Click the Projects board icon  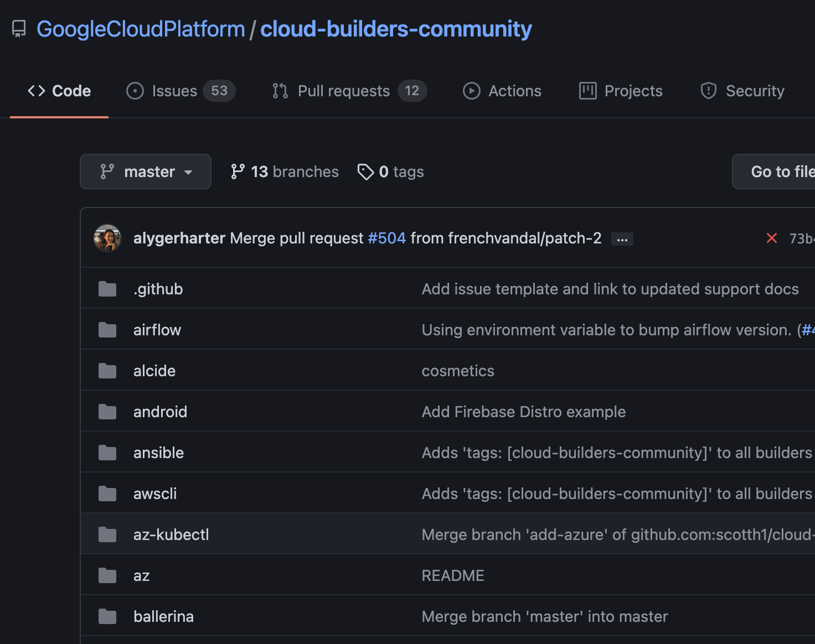pos(587,91)
